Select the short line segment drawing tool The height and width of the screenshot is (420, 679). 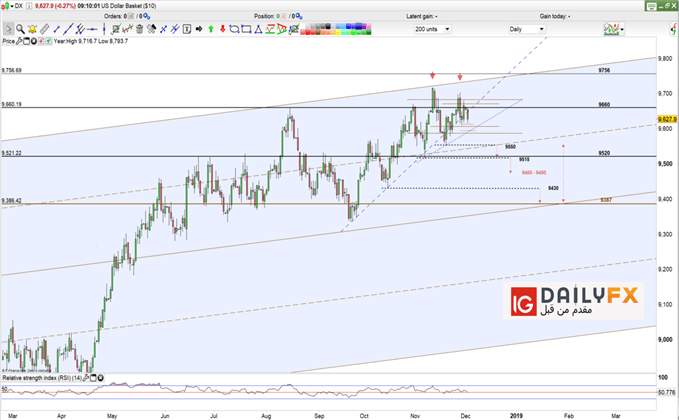pos(56,29)
